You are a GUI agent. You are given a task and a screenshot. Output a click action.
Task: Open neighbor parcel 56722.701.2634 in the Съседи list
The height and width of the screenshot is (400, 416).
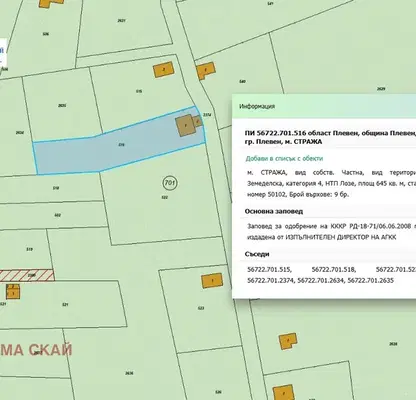[321, 281]
